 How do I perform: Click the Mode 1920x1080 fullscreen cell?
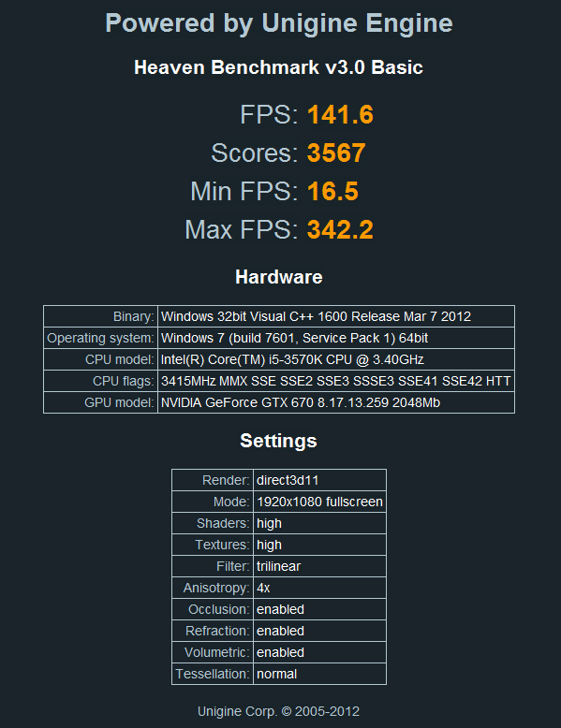coord(319,502)
